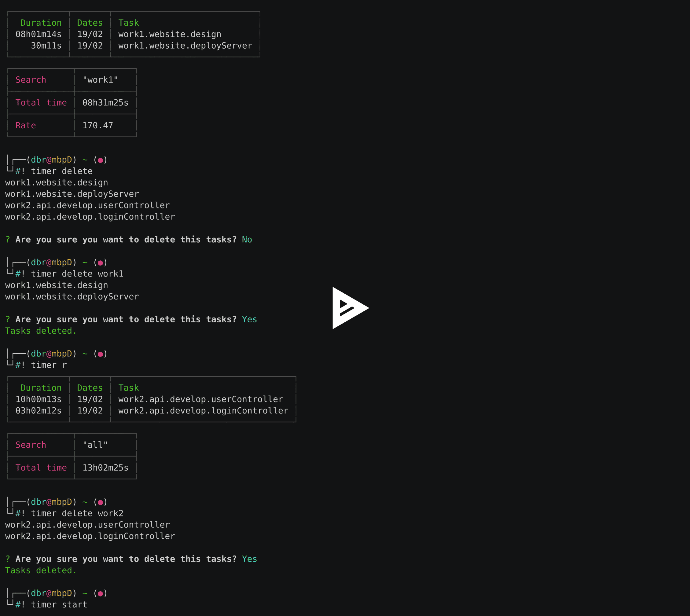
Task: Click "timer r" command line
Action: [x=49, y=365]
